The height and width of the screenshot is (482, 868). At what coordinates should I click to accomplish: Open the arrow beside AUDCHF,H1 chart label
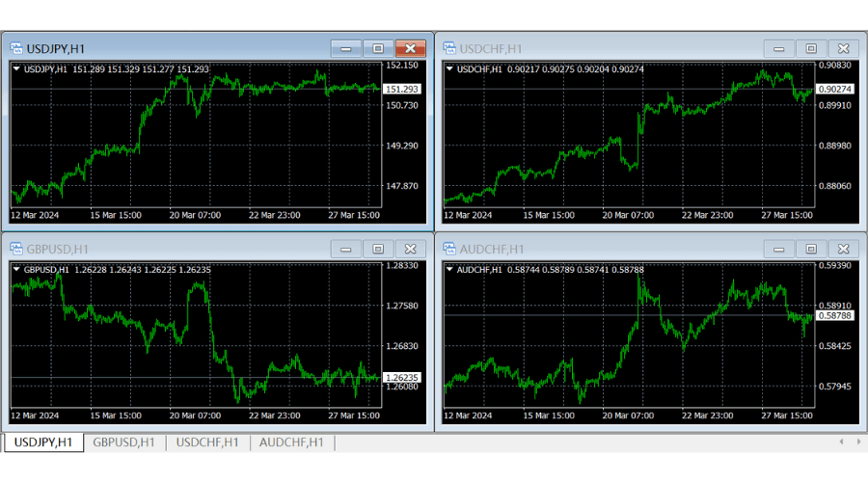[449, 269]
